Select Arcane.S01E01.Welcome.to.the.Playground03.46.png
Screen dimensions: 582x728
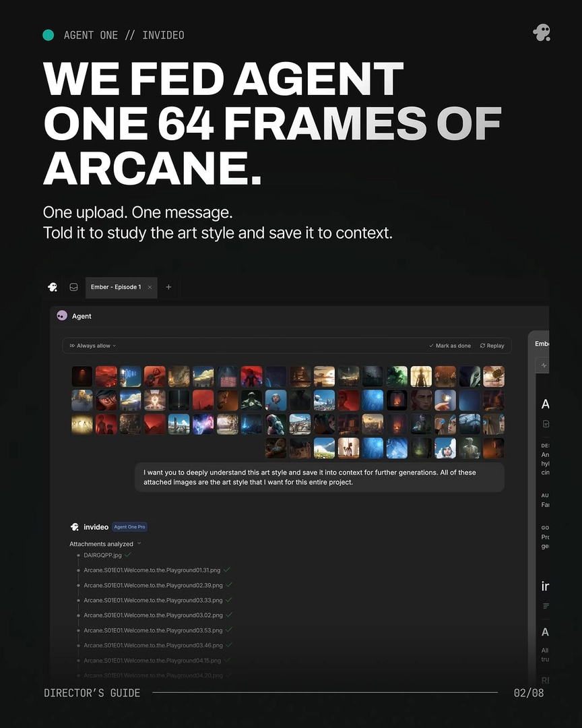click(153, 645)
